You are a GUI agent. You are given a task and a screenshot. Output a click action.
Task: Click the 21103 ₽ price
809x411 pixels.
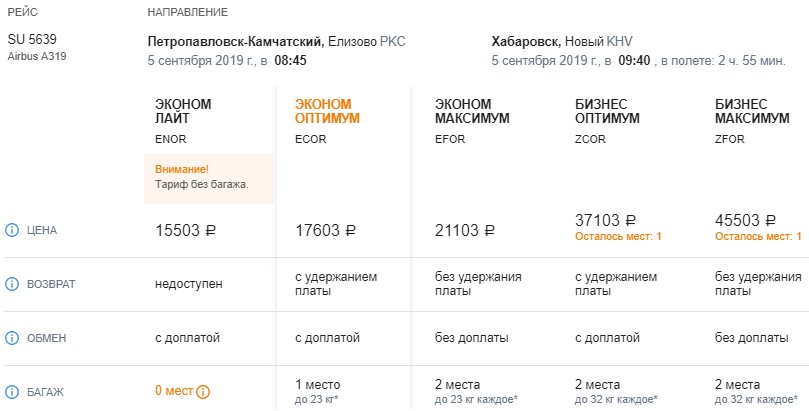click(466, 230)
